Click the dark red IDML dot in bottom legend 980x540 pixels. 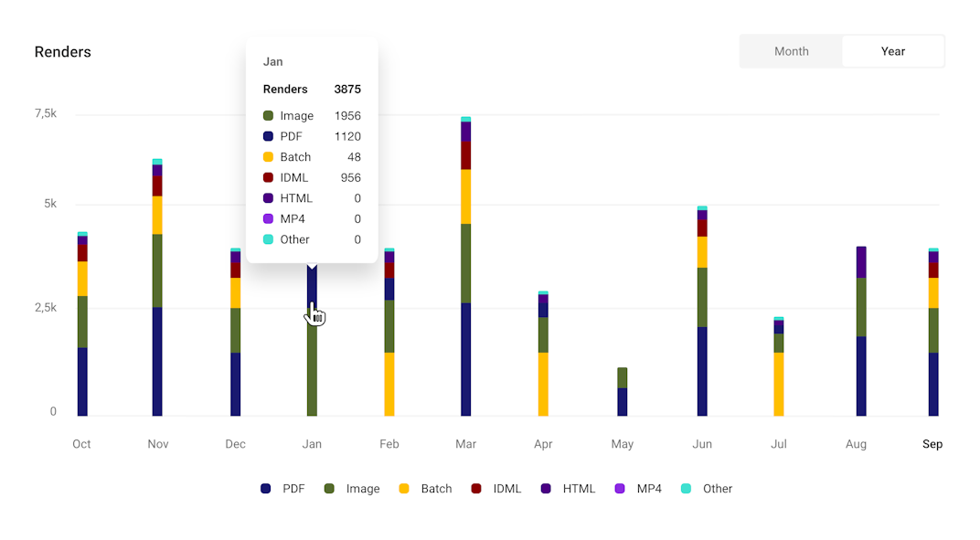476,489
